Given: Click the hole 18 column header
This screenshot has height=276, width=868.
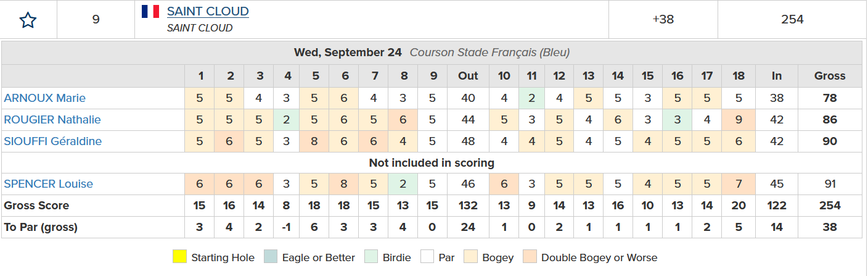Looking at the screenshot, I should coord(739,76).
